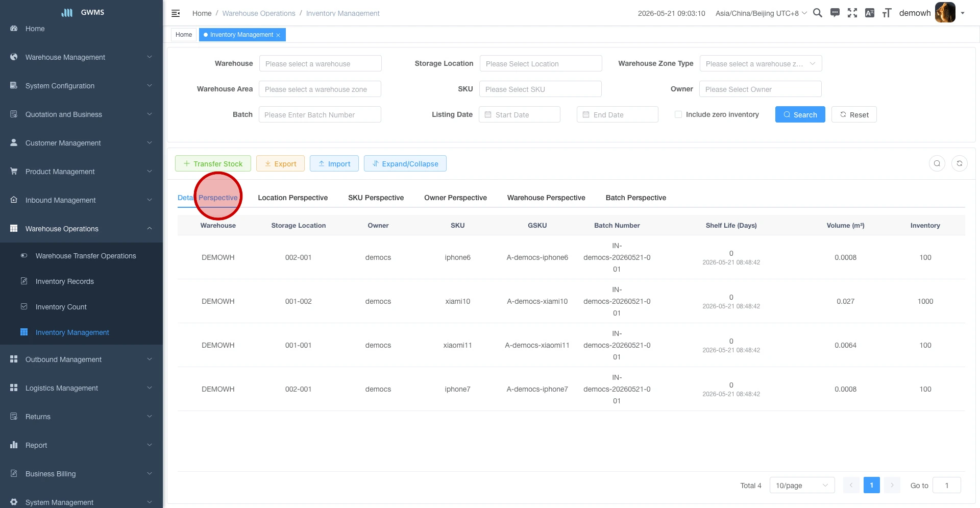Click the Customer Management person icon
The width and height of the screenshot is (980, 508).
(14, 142)
